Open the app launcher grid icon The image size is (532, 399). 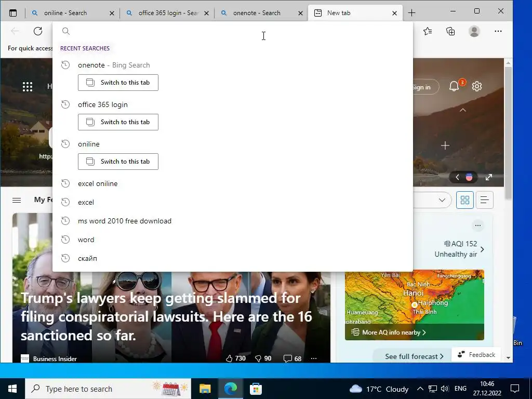(x=28, y=87)
